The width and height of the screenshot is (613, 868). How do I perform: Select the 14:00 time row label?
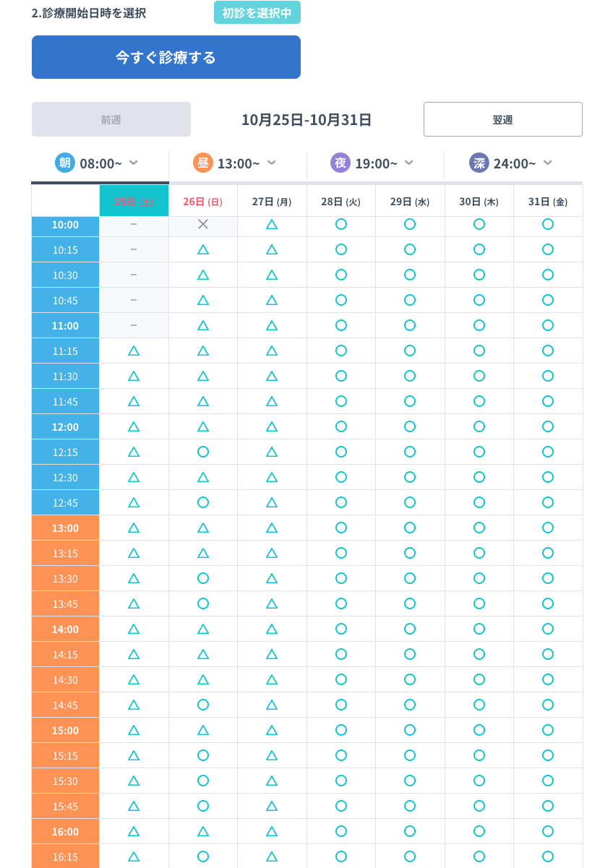[65, 629]
